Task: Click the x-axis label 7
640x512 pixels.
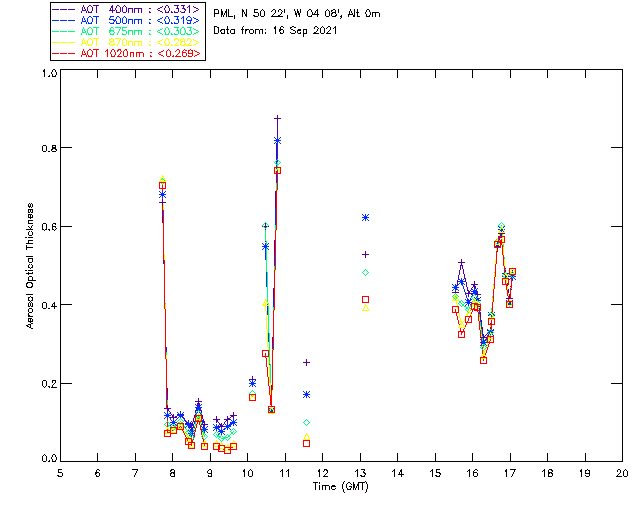Action: click(135, 473)
